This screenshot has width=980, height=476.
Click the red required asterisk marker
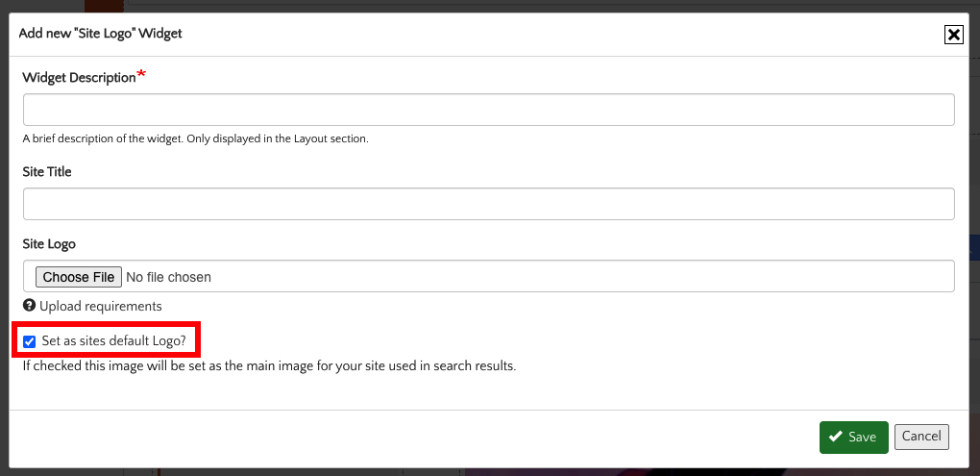[x=142, y=75]
